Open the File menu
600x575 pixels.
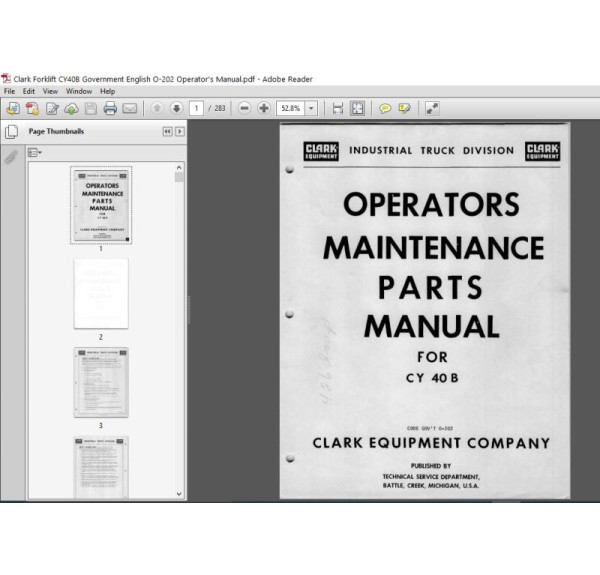(10, 91)
